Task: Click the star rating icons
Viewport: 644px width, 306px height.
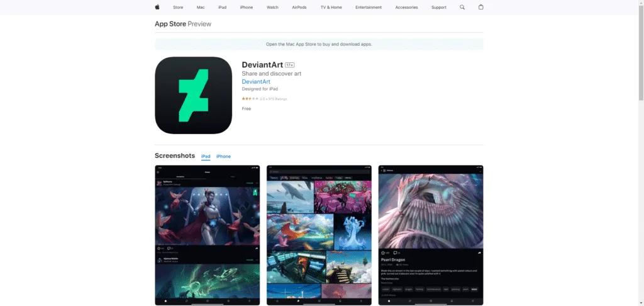Action: (x=250, y=99)
